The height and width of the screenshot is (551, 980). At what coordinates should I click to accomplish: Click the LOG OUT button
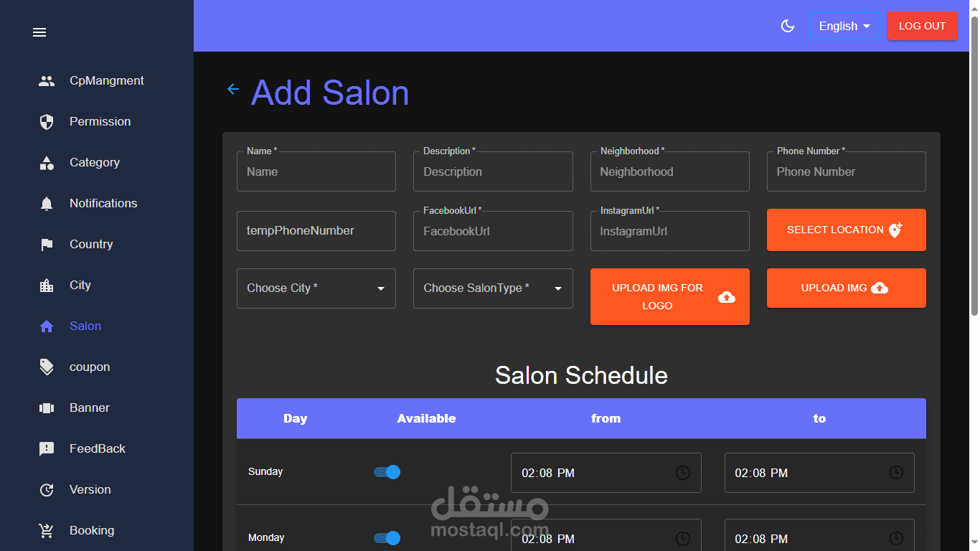point(923,26)
